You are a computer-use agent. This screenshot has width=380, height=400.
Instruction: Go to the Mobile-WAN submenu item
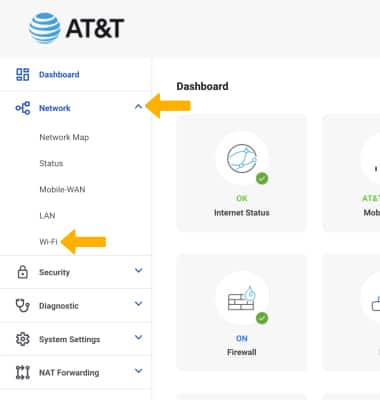tap(62, 189)
